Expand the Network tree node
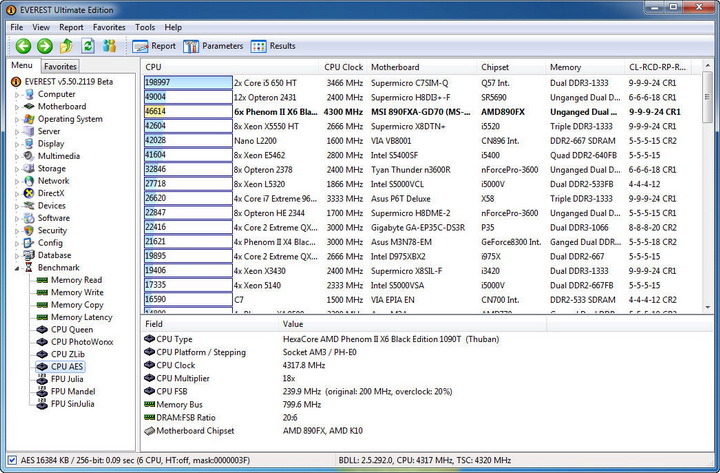The image size is (720, 473). click(x=17, y=181)
